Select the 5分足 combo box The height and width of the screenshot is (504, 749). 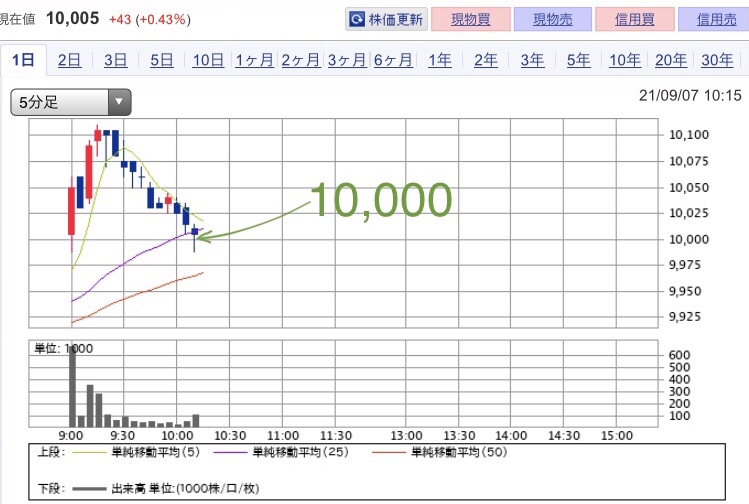click(71, 102)
